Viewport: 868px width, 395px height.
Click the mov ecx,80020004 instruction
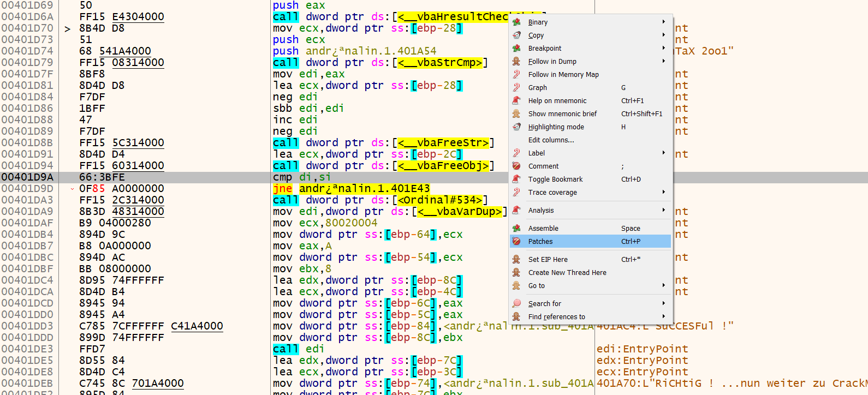[x=325, y=223]
